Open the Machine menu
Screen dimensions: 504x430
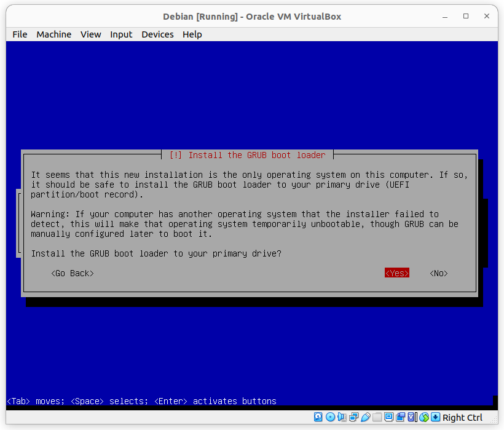click(x=53, y=34)
